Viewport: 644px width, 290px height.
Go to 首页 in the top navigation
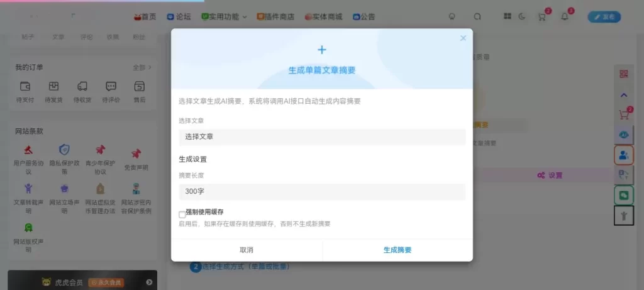[x=145, y=17]
